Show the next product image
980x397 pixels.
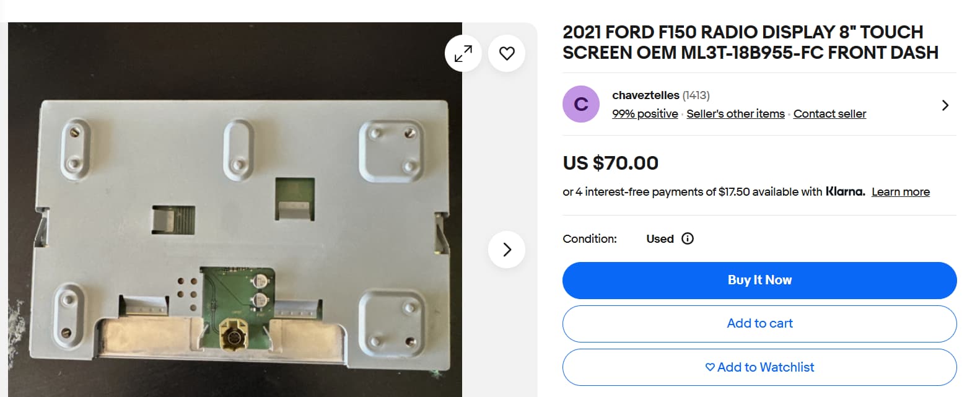pyautogui.click(x=507, y=250)
